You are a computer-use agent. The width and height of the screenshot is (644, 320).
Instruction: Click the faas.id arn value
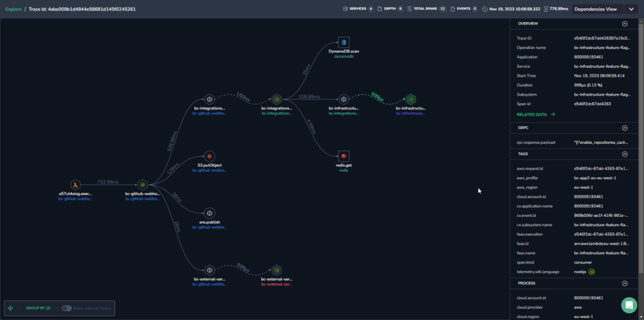(x=601, y=243)
